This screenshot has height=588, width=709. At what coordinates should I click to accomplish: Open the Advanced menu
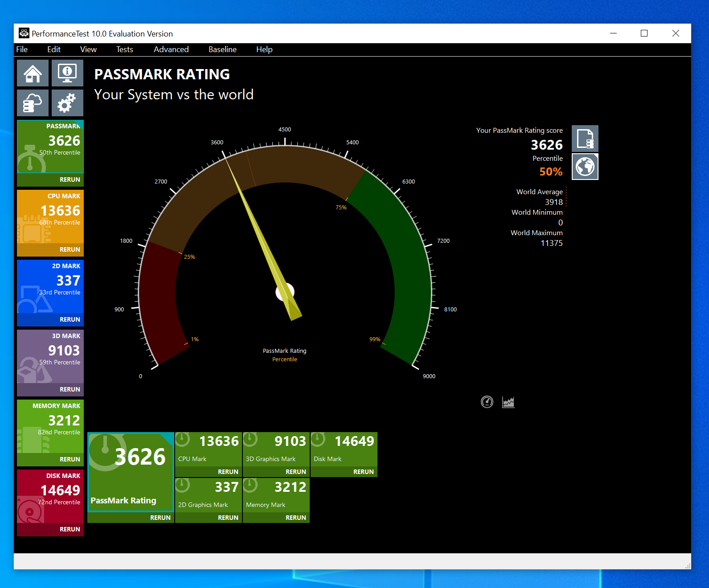click(171, 49)
